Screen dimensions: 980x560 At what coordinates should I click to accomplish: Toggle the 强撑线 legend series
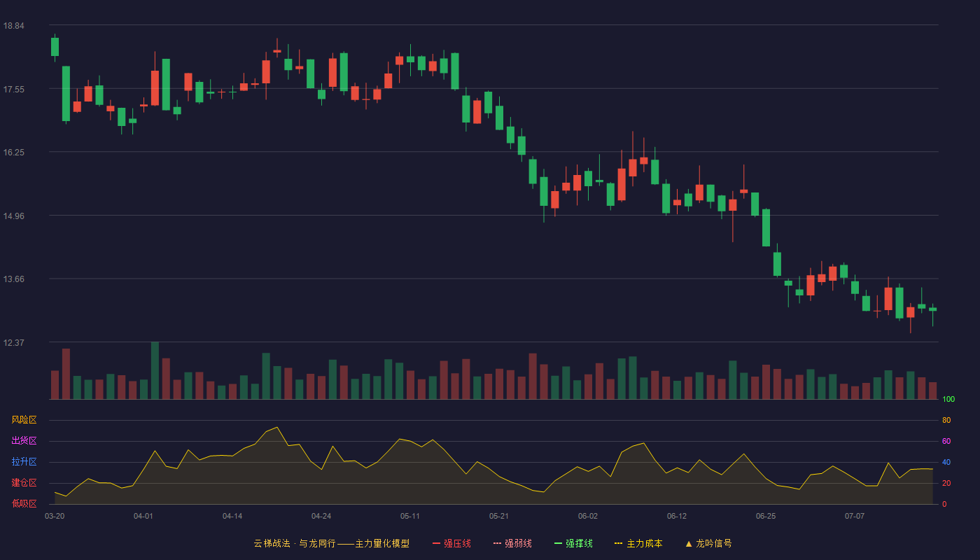[x=573, y=543]
